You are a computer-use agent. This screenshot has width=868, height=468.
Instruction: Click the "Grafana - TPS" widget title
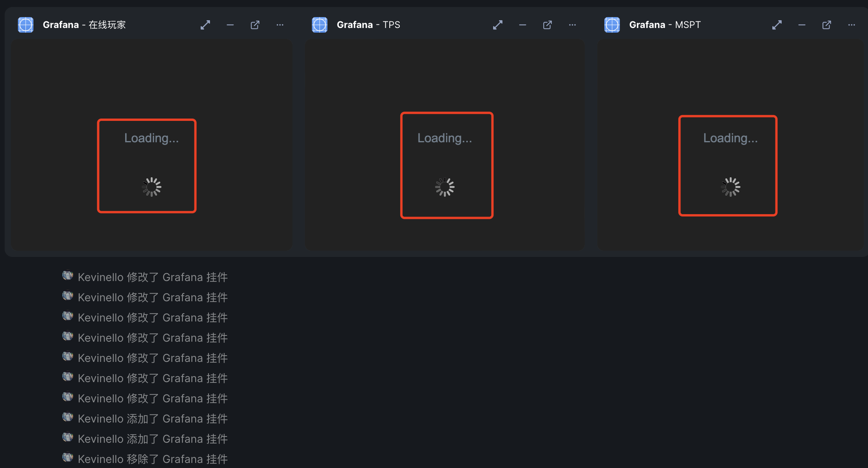pyautogui.click(x=368, y=25)
